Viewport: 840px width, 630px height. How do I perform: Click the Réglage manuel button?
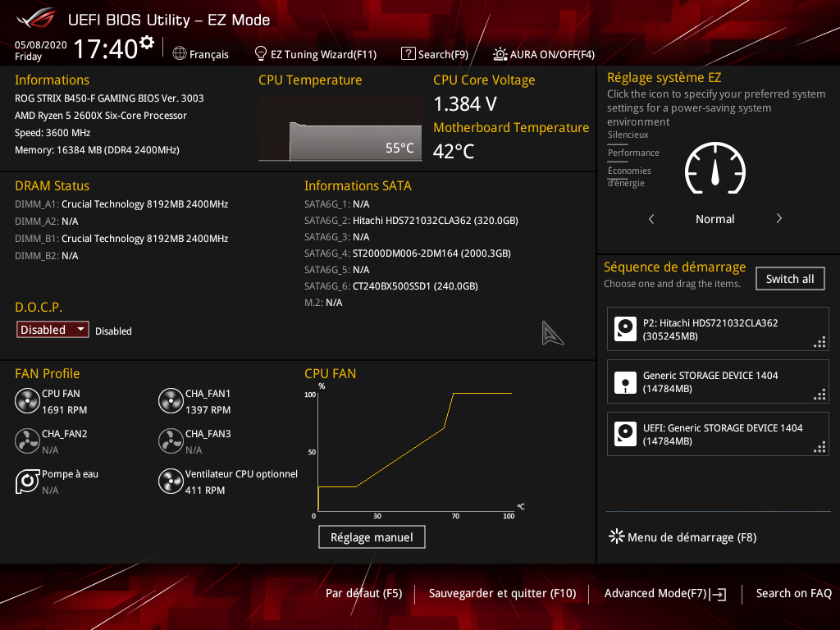click(x=372, y=536)
